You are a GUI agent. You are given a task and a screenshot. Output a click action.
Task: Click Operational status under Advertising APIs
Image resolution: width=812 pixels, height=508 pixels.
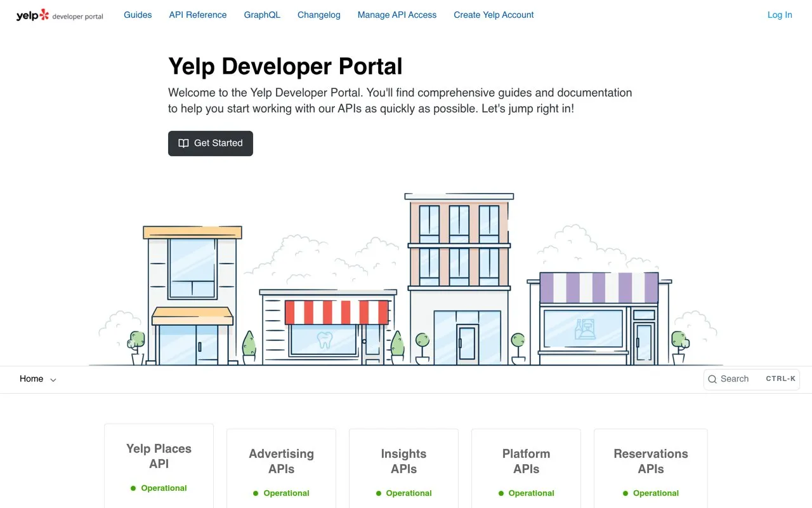click(281, 493)
